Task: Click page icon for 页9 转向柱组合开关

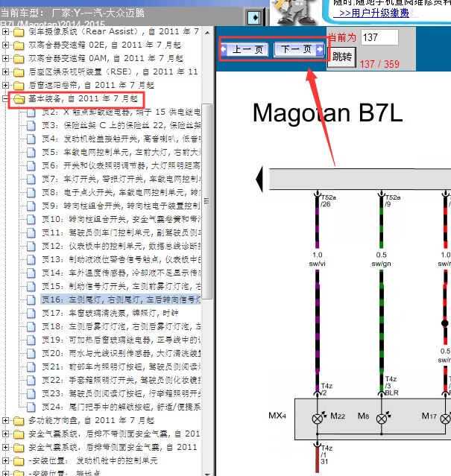Action: [31, 206]
